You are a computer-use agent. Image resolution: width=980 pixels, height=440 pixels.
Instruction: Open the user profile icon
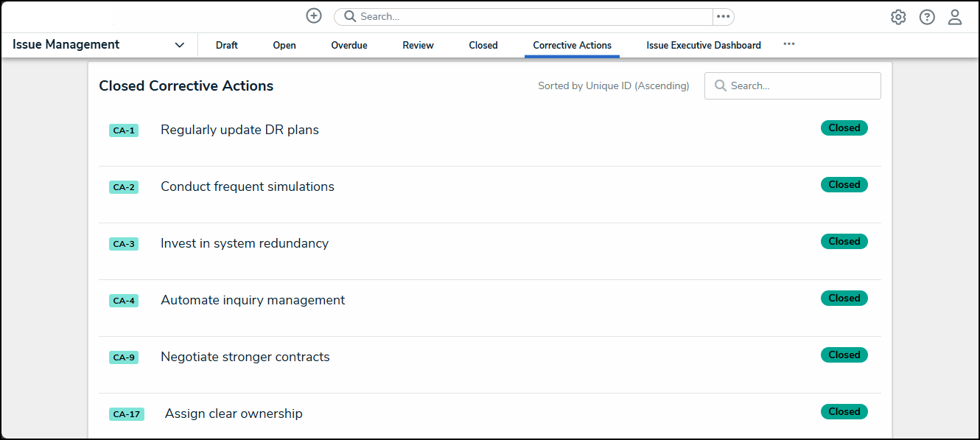pos(955,17)
